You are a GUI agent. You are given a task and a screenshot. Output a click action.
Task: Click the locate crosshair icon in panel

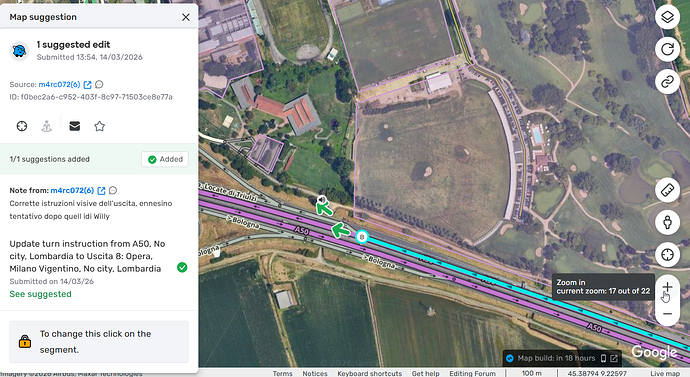pyautogui.click(x=22, y=126)
